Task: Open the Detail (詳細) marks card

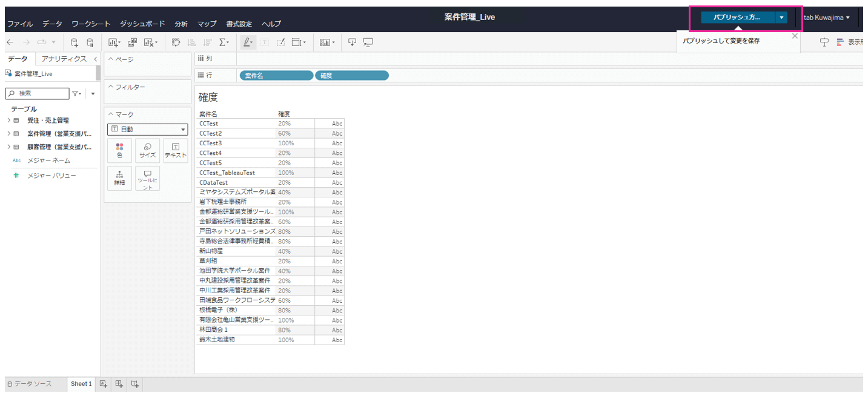Action: pos(119,179)
